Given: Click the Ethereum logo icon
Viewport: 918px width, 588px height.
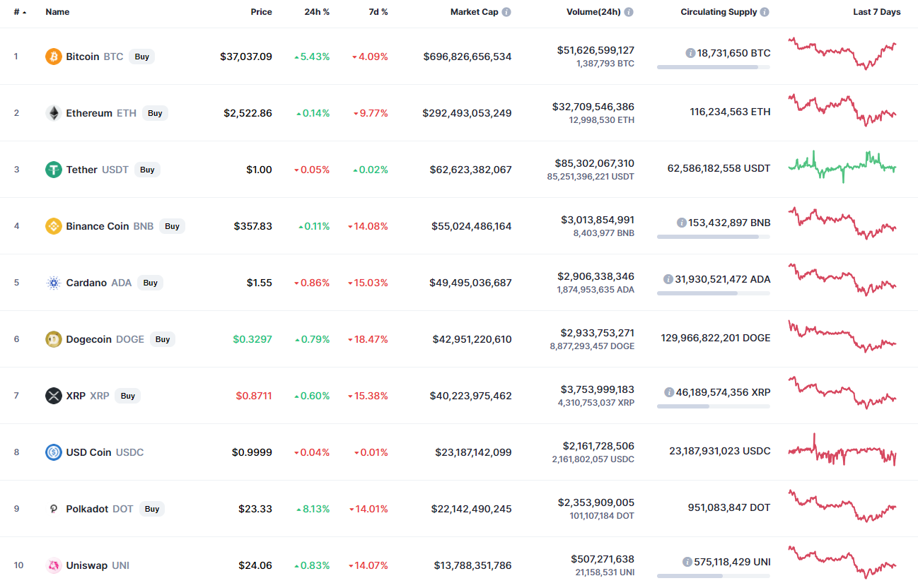Looking at the screenshot, I should click(54, 113).
